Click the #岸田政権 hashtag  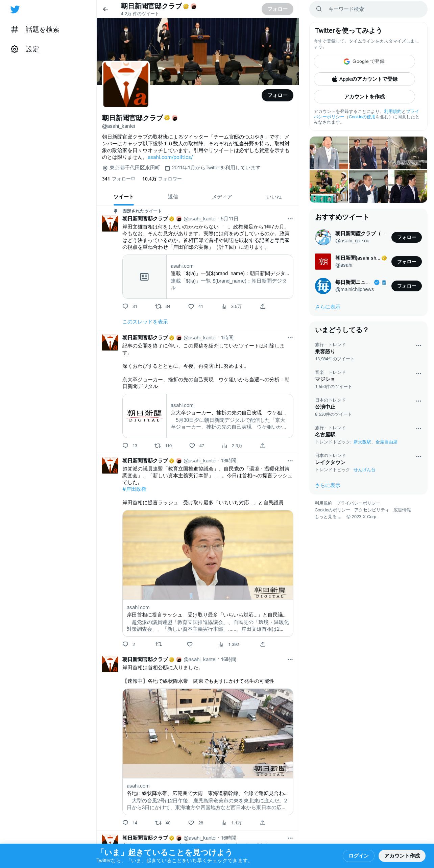pos(134,489)
